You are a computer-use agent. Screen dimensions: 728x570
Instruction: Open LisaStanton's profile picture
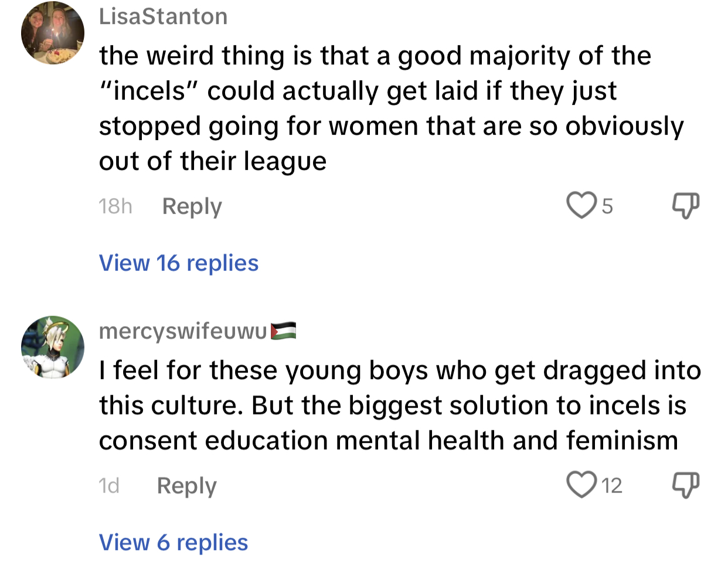(x=53, y=33)
